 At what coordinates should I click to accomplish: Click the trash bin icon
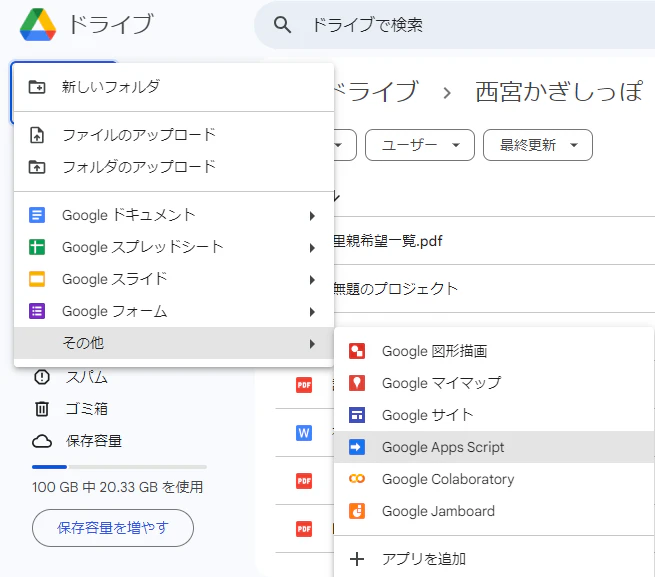pyautogui.click(x=42, y=409)
